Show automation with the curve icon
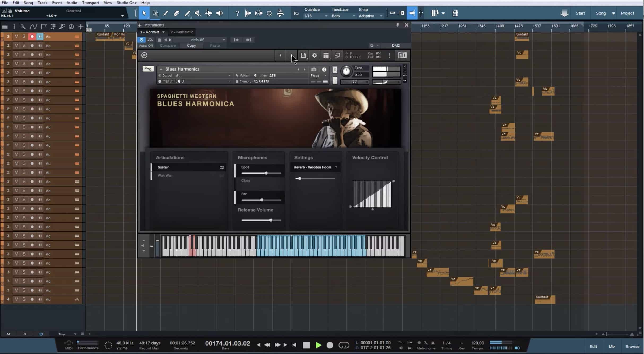Screen dimensions: 644x354 tap(33, 27)
